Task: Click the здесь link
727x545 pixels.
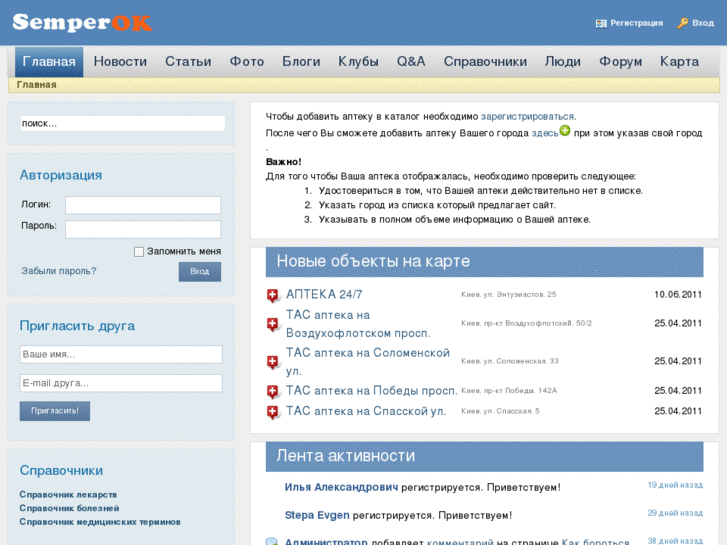Action: [x=545, y=133]
